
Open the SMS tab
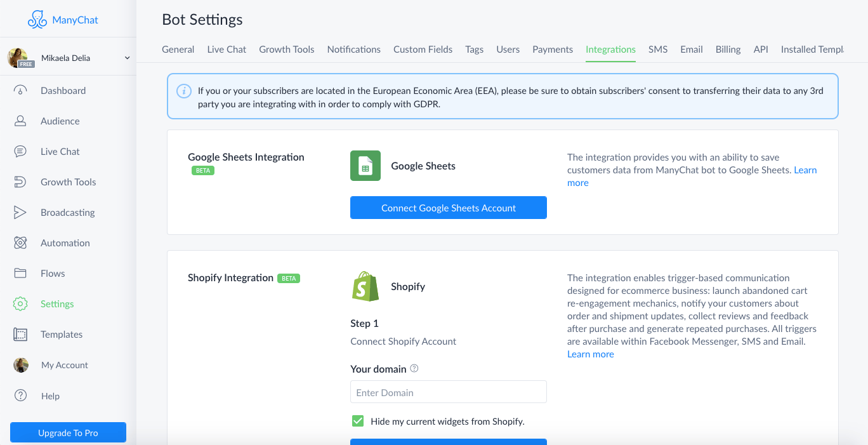[658, 49]
